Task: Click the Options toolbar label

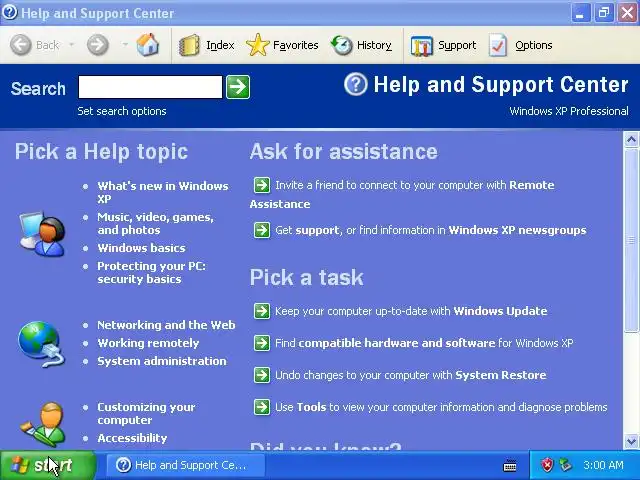Action: coord(534,45)
